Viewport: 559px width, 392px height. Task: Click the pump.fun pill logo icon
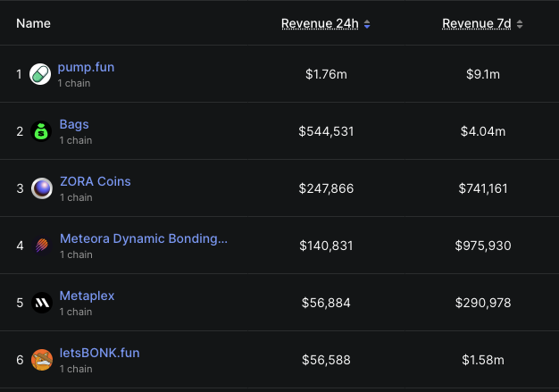click(x=40, y=74)
